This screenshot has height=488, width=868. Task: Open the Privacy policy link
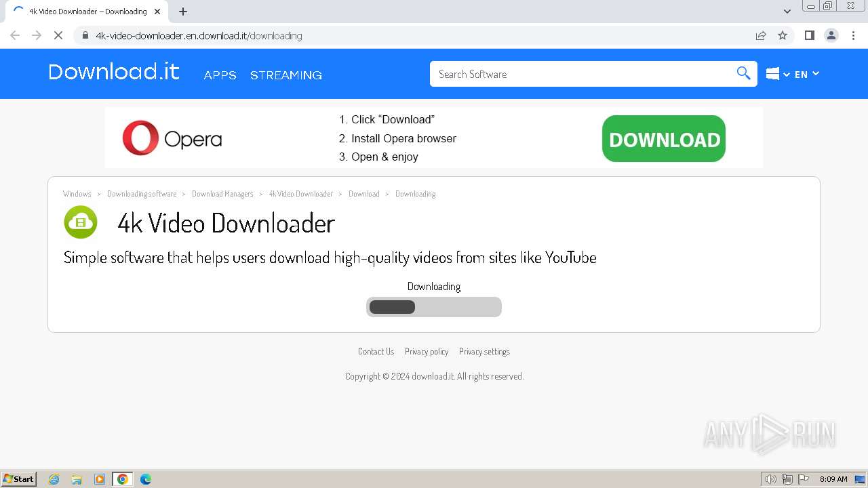[427, 351]
